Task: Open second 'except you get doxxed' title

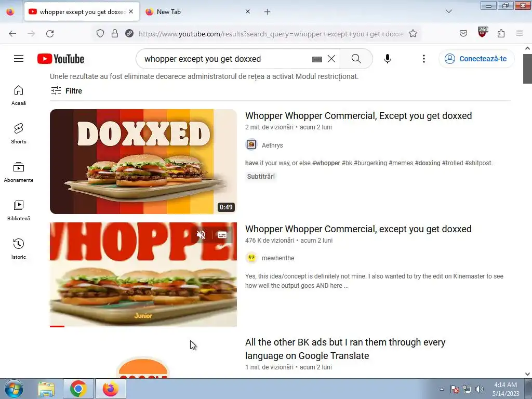Action: tap(358, 229)
